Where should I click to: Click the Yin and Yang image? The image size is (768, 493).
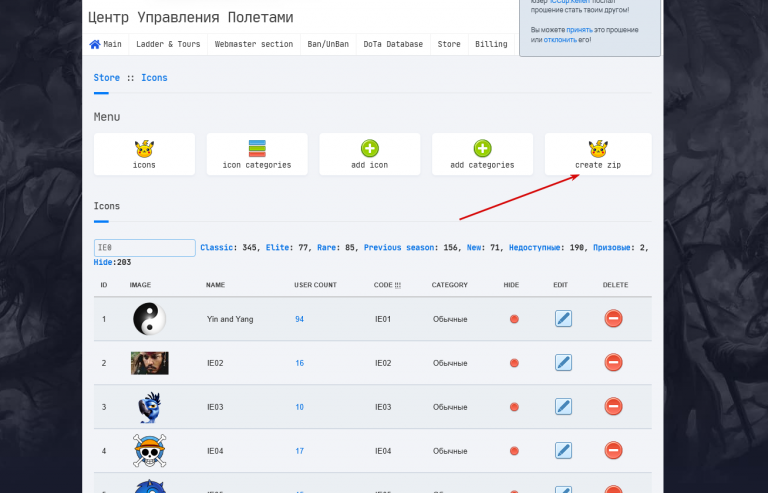click(149, 319)
